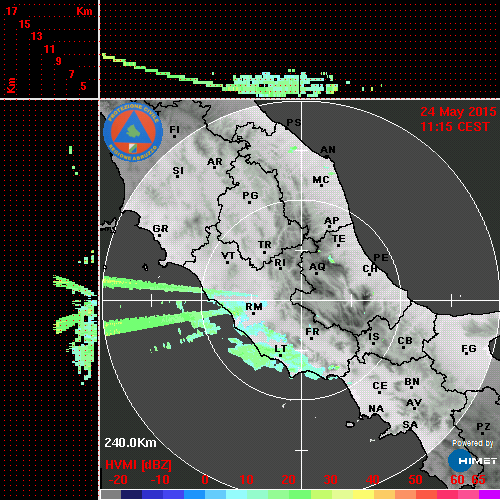Click the 11:15 CEST timestamp
The image size is (500, 500).
tap(455, 127)
